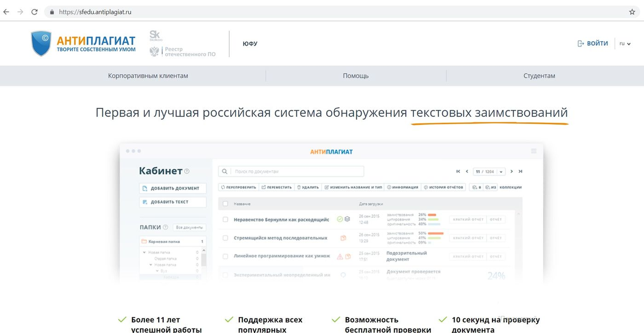Click ПЕРЕМЕСТИТЬ in the mockup toolbar
Viewport: 644px width, 333px height.
pyautogui.click(x=276, y=187)
